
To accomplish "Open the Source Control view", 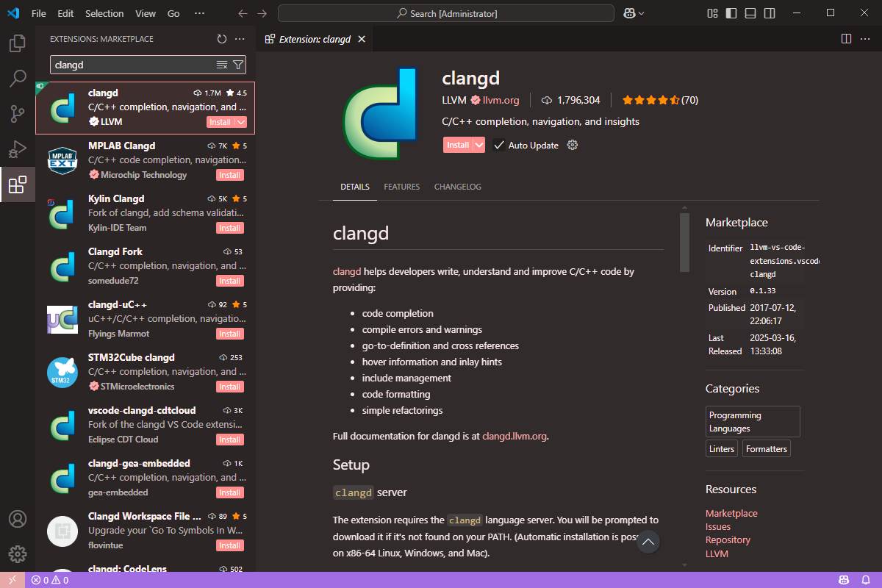I will point(17,114).
